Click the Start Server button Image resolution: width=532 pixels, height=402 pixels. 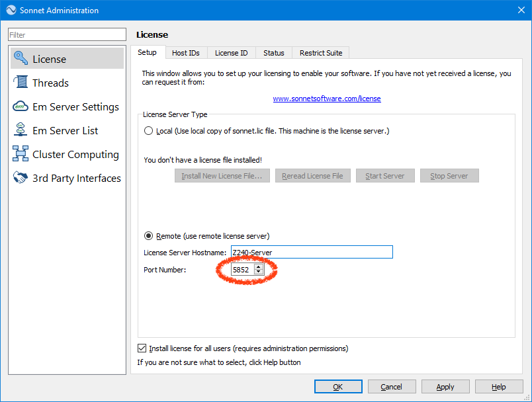385,176
